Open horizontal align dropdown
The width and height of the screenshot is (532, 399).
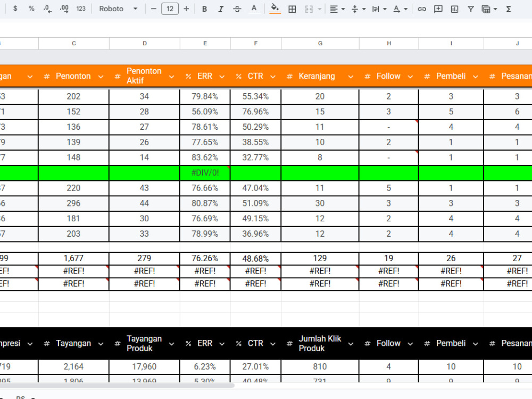337,9
